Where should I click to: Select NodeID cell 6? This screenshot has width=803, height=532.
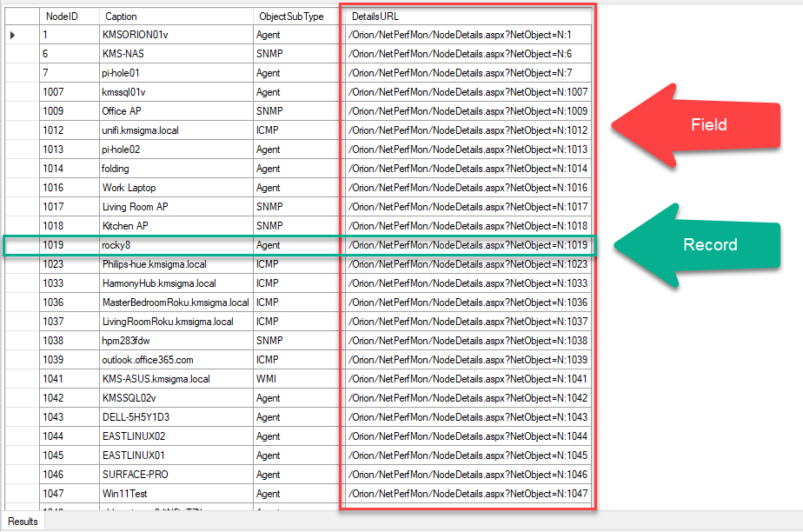70,54
